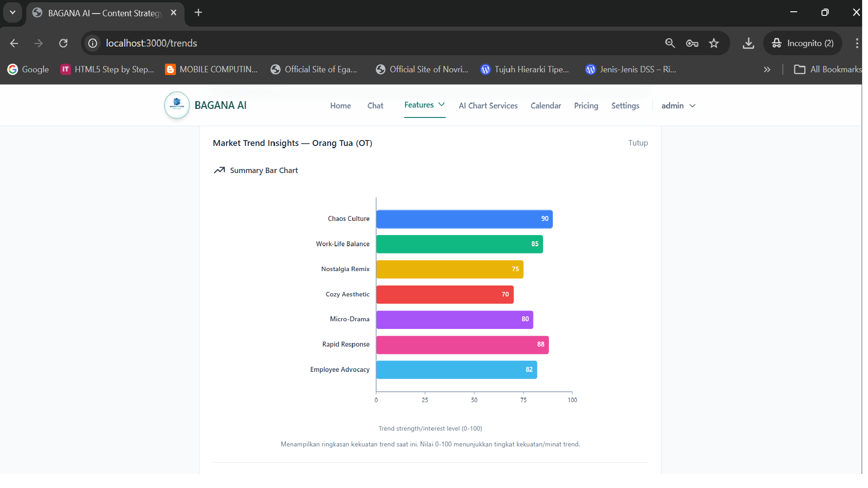Open the Tujuh Hierarki Tipe bookmark

point(524,69)
